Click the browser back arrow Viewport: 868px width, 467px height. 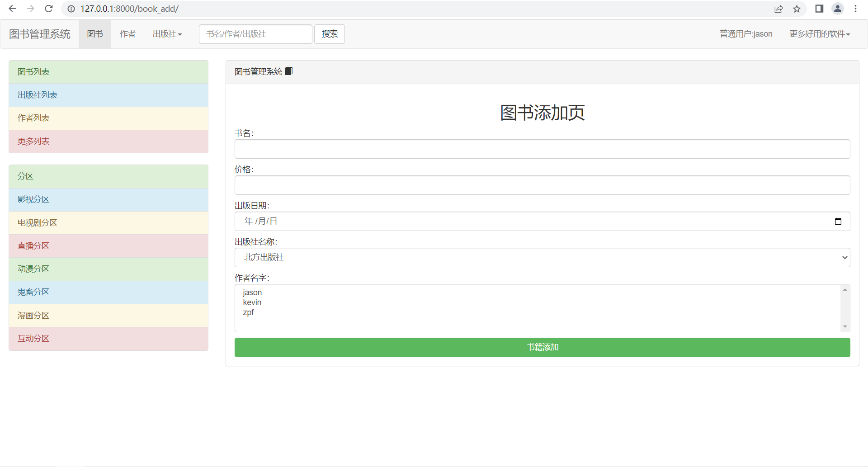click(13, 9)
